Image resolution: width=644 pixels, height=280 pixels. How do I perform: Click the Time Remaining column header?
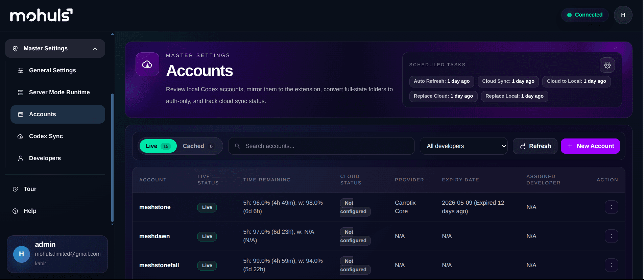point(267,180)
